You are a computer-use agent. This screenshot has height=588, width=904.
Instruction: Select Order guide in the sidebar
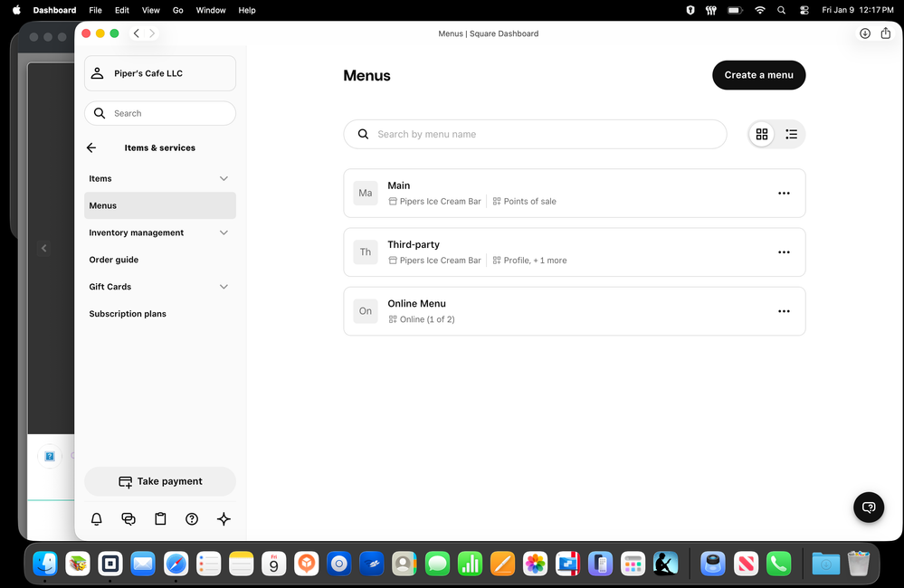click(x=114, y=260)
